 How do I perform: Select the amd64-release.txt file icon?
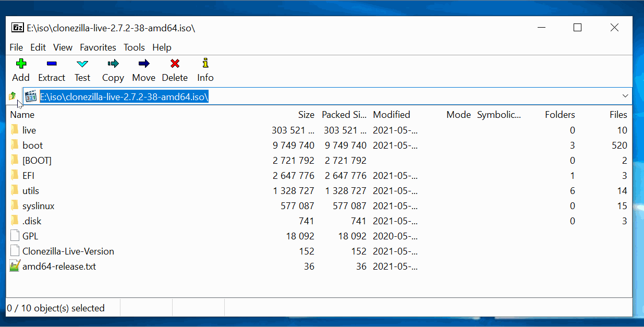point(15,266)
